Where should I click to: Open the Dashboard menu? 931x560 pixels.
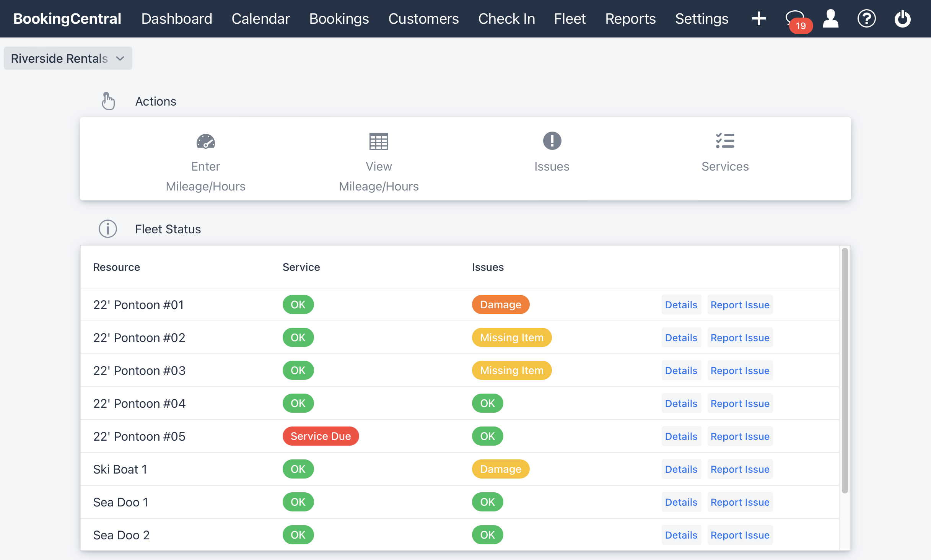[x=177, y=19]
